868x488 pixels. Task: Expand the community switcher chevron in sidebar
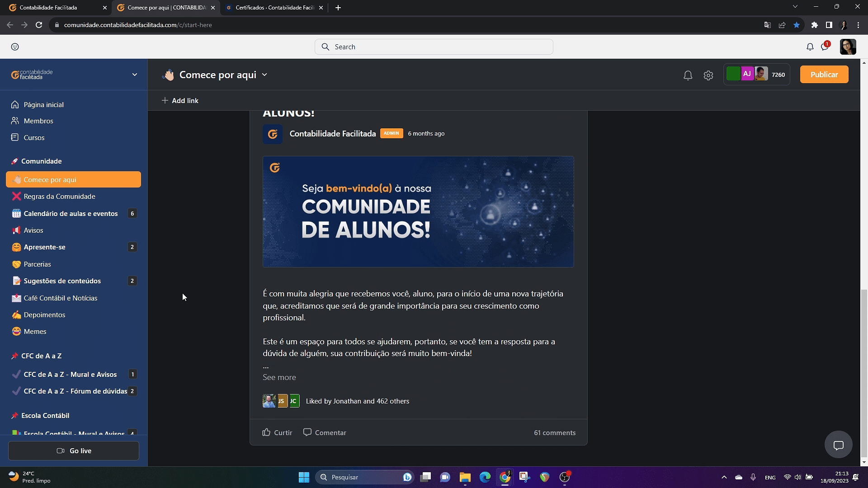tap(134, 75)
